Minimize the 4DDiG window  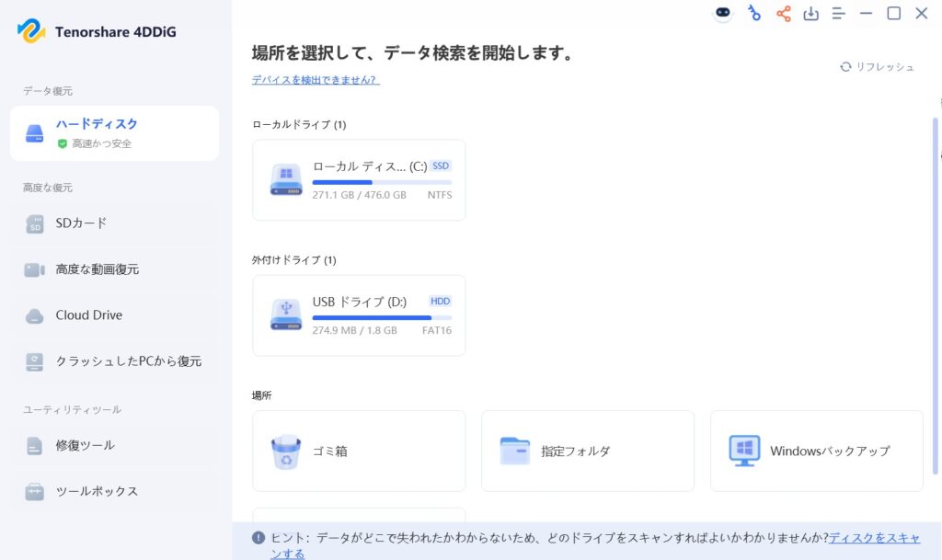pyautogui.click(x=866, y=13)
